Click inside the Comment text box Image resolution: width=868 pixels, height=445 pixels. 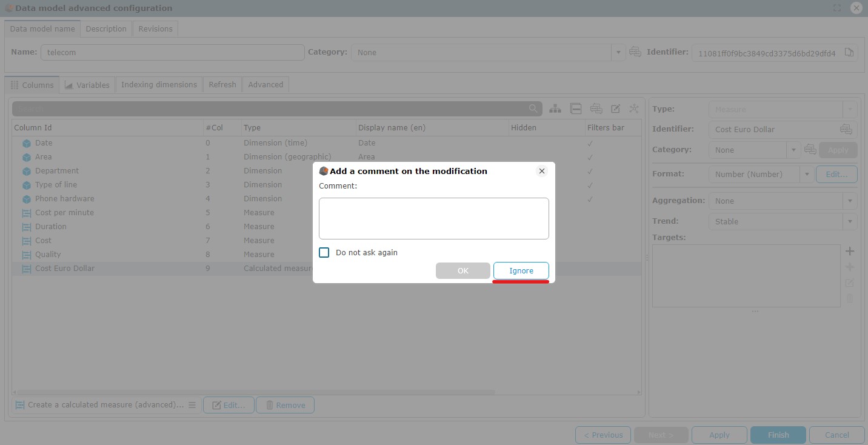pyautogui.click(x=433, y=218)
